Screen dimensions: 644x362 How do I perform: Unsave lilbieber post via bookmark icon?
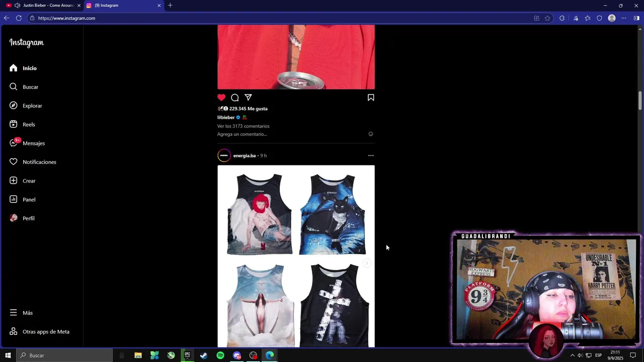[371, 98]
